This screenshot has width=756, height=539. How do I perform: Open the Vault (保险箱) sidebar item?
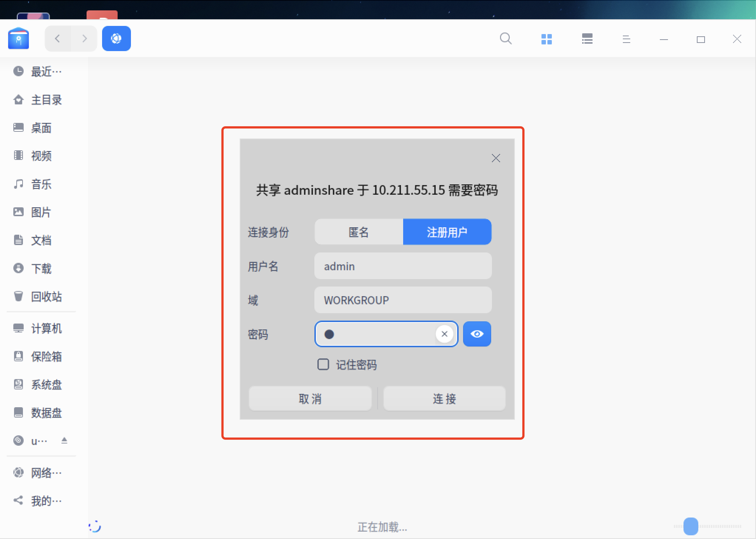[46, 356]
